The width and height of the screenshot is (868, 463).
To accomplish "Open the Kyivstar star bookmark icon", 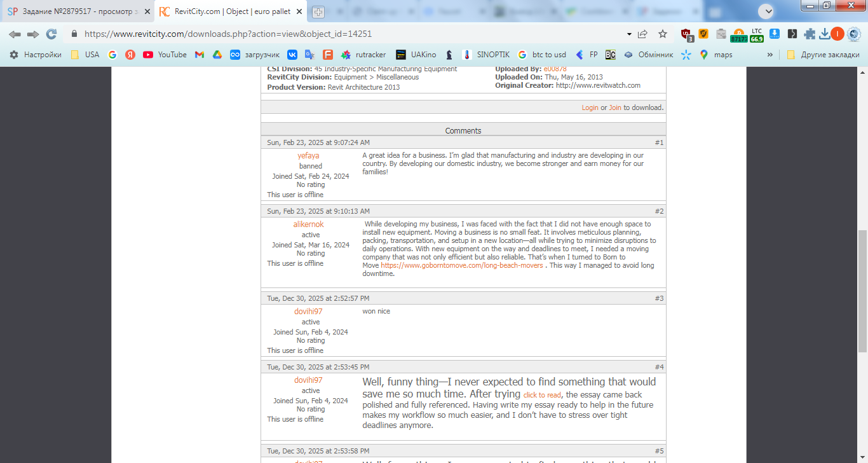I will coord(686,55).
